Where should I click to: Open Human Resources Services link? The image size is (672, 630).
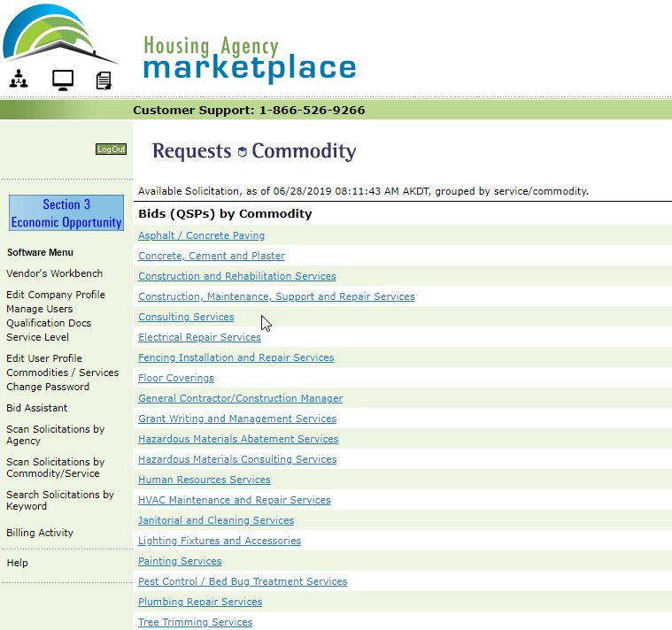[x=205, y=480]
